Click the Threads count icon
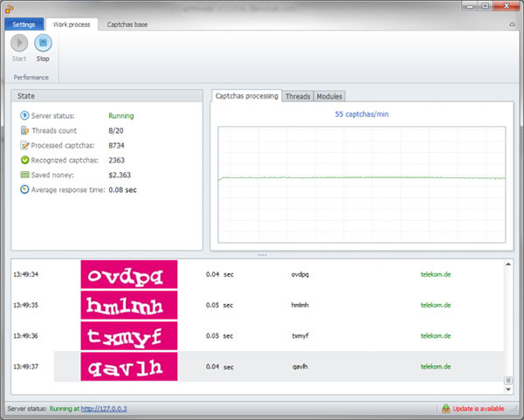 coord(24,130)
